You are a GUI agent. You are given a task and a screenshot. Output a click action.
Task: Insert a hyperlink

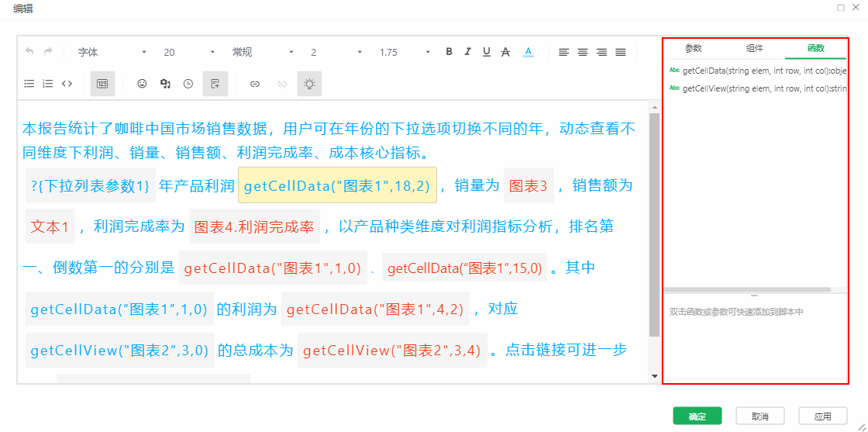[x=255, y=85]
